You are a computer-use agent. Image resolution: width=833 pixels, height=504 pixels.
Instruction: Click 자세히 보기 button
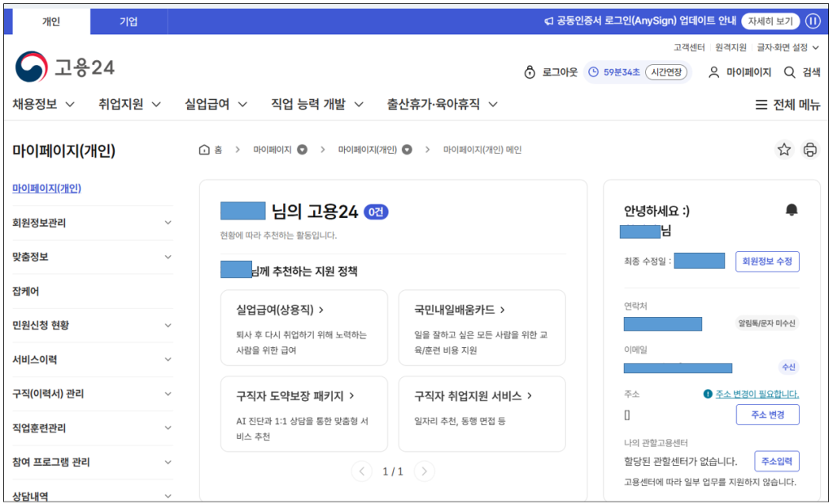click(x=770, y=21)
